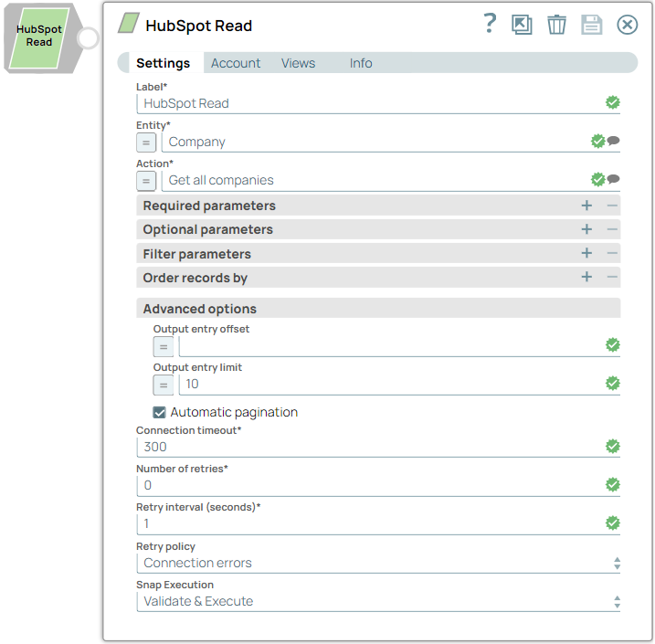This screenshot has width=655, height=644.
Task: Add a row to Optional parameters
Action: 586,229
